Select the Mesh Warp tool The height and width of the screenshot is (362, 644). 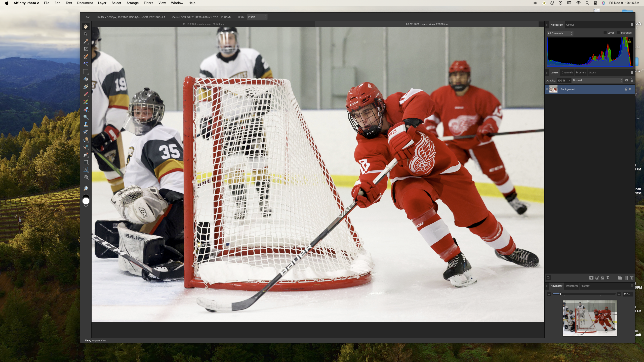86,177
